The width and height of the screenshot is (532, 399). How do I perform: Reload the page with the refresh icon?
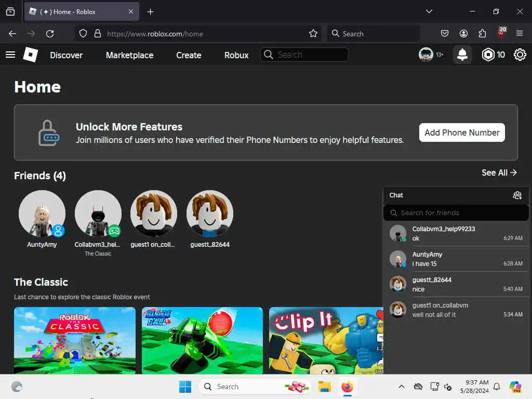[50, 34]
